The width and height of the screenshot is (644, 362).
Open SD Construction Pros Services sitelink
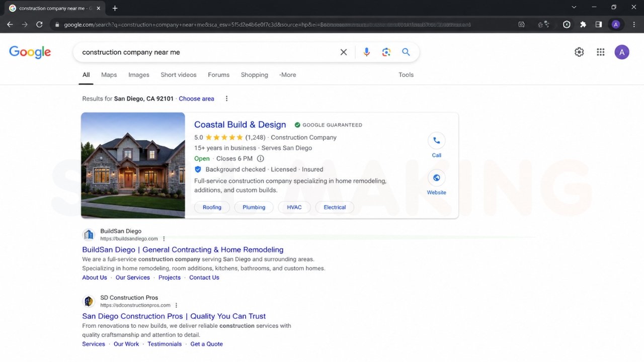point(94,344)
